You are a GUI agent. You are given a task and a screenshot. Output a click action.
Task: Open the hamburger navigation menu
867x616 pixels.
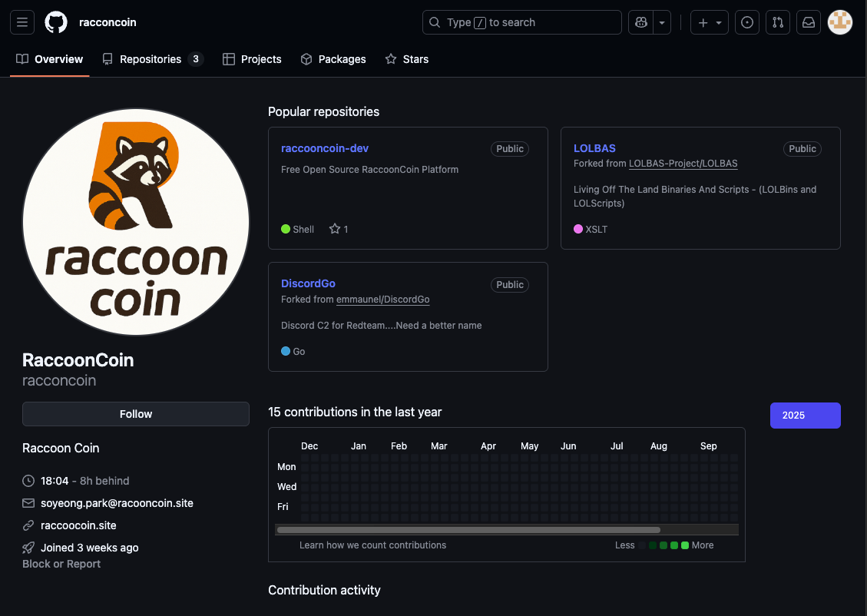(22, 23)
